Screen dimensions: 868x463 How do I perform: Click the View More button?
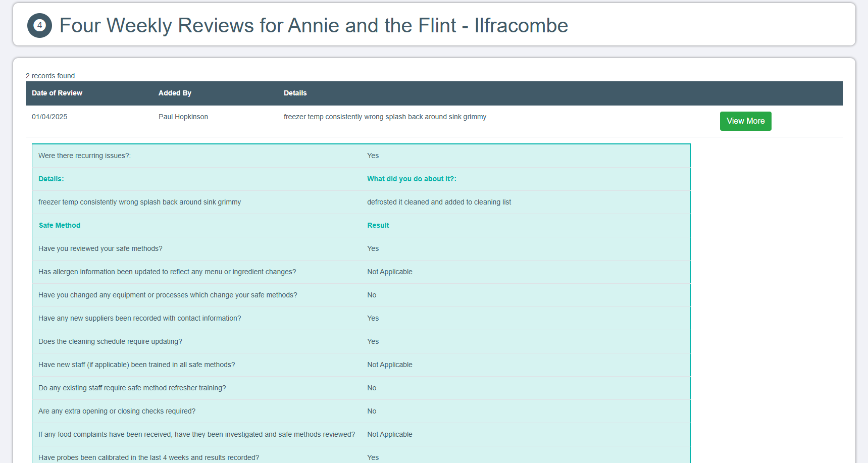click(x=745, y=121)
